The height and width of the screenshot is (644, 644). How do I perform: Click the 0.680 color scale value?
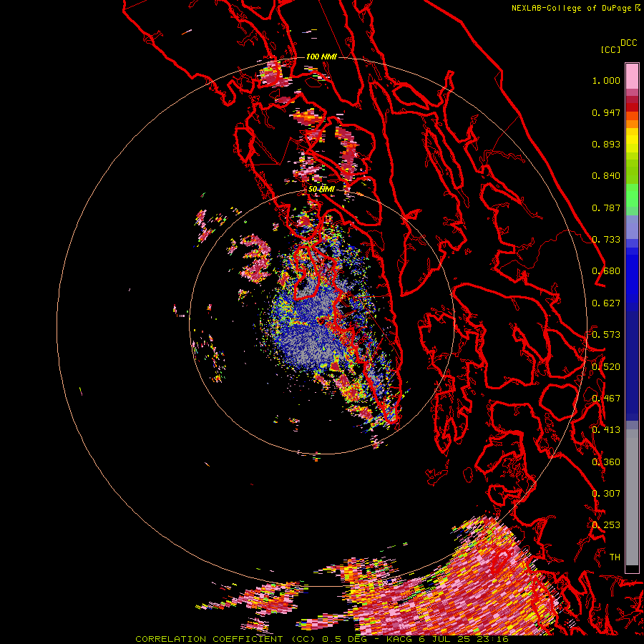[606, 271]
